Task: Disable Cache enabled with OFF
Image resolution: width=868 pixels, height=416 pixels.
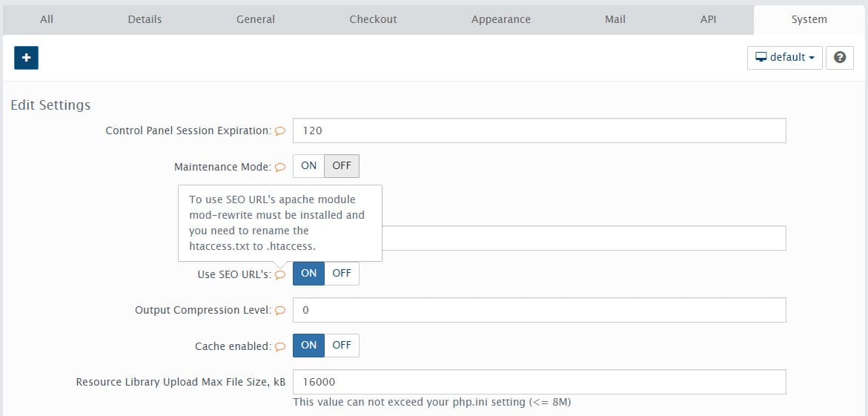Action: (x=342, y=346)
